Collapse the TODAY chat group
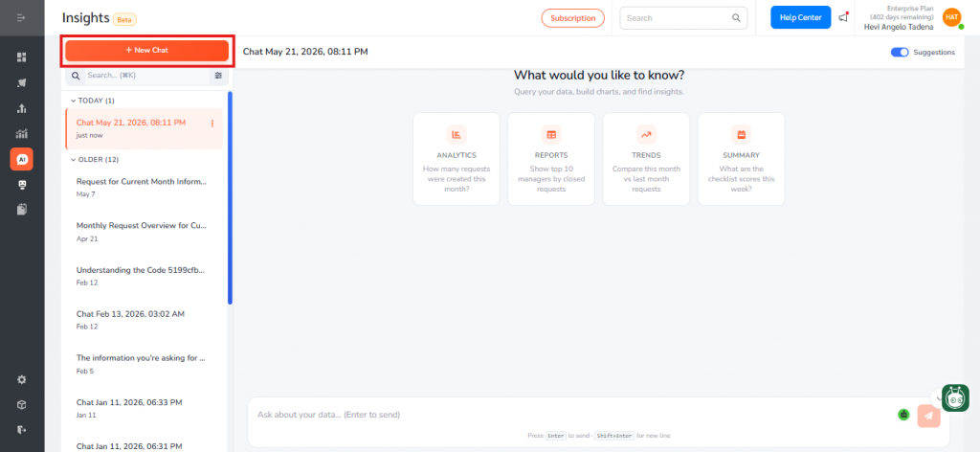Viewport: 980px width, 452px height. point(93,100)
